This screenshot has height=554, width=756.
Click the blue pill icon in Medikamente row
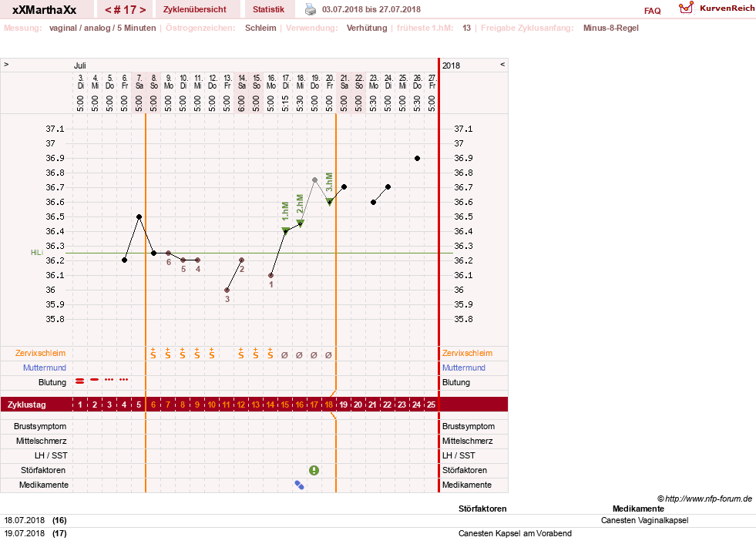300,485
